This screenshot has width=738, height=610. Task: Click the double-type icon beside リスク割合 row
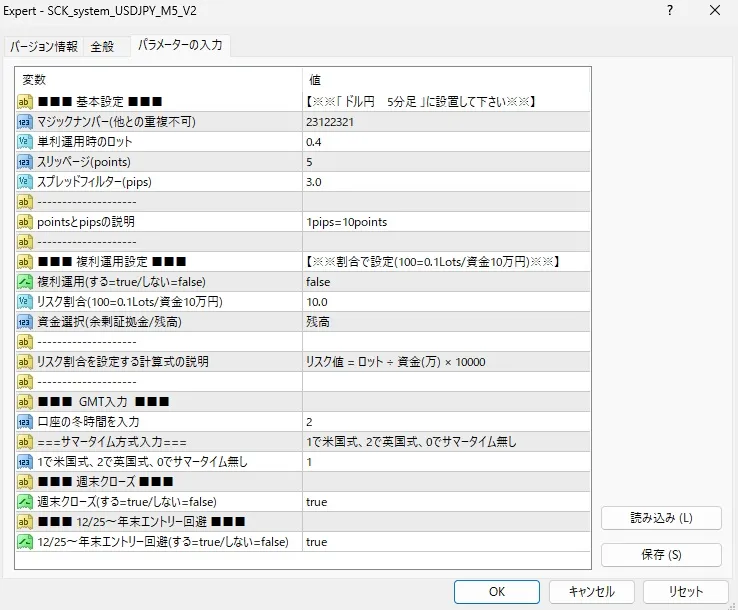tap(26, 302)
